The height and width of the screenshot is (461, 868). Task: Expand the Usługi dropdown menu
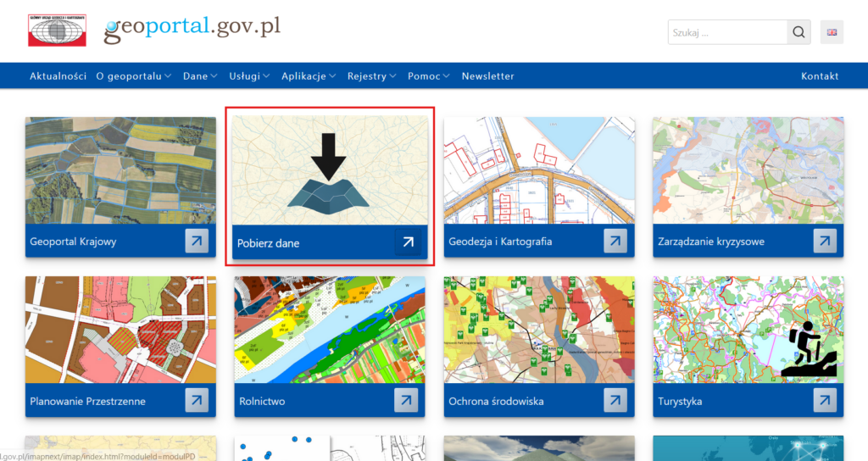[x=249, y=76]
